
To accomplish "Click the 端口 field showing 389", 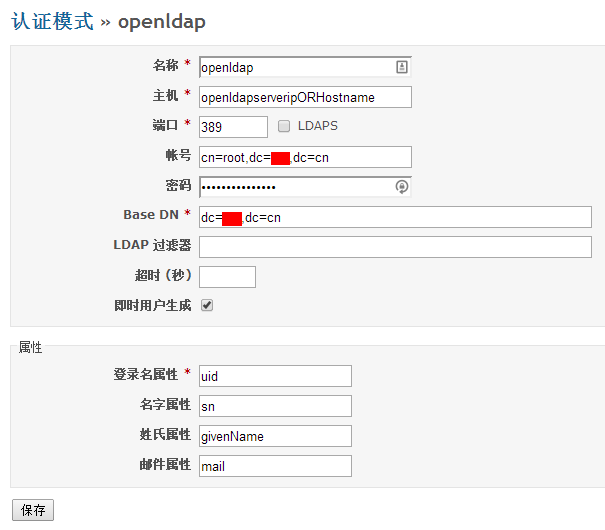I will 233,127.
